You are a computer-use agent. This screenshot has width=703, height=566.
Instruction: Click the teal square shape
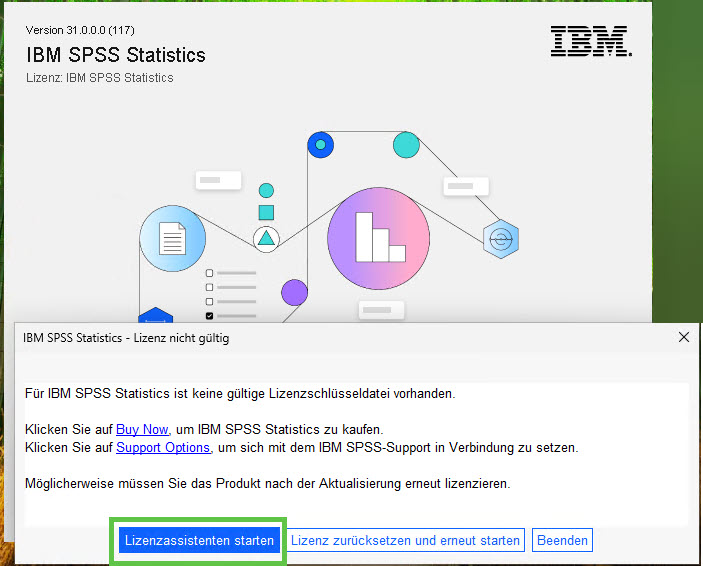[266, 212]
